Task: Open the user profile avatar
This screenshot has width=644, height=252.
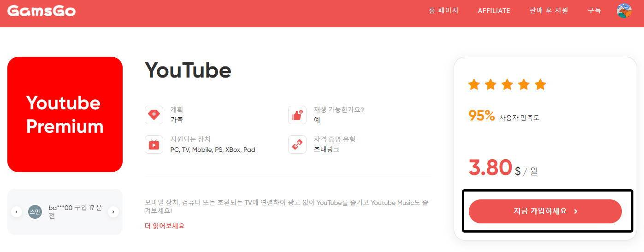Action: (624, 11)
